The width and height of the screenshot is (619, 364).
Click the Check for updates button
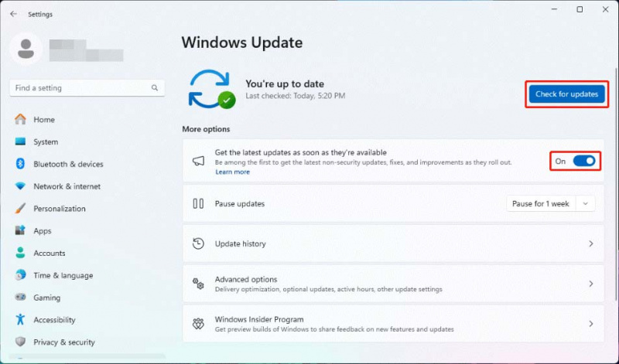point(566,94)
